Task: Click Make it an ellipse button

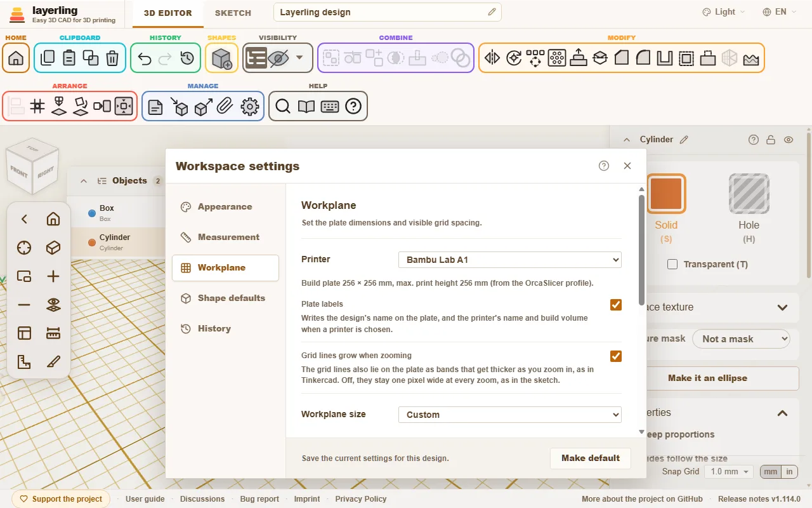Action: click(707, 378)
